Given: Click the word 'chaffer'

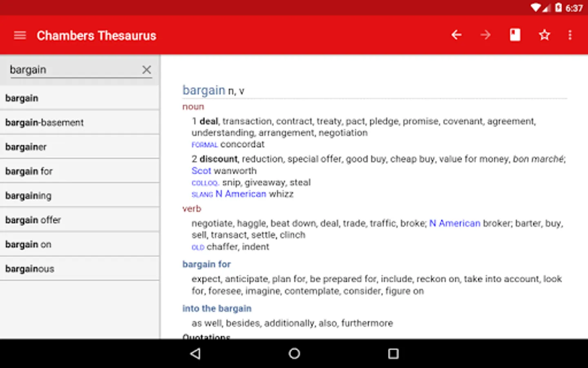Looking at the screenshot, I should point(222,247).
